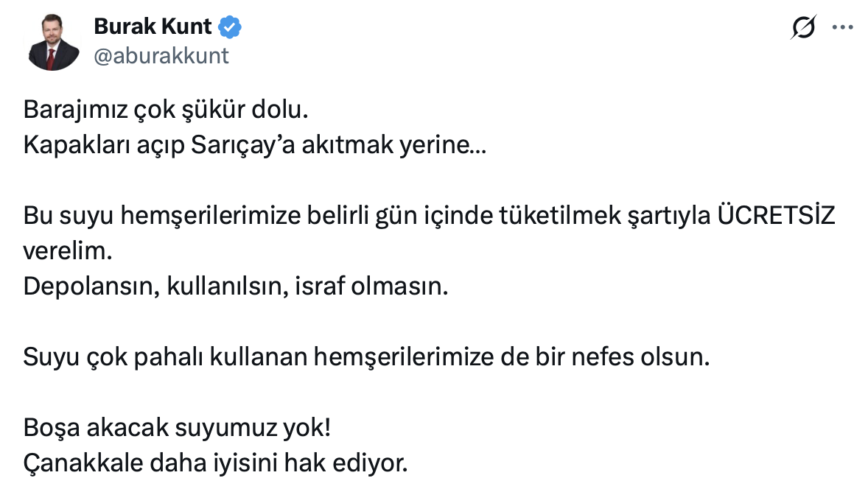Screen dimensions: 868x492
Task: Open the Burak Kunt display name link
Action: click(153, 27)
